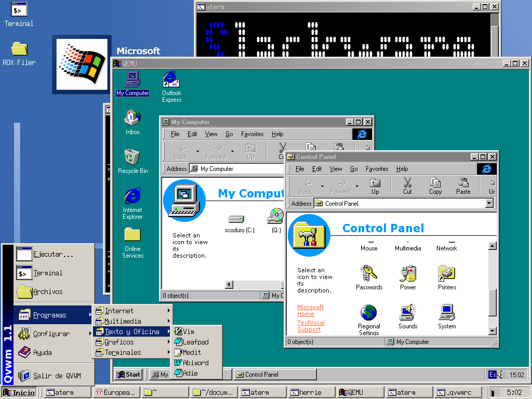Open the View menu in My Computer

(x=211, y=134)
